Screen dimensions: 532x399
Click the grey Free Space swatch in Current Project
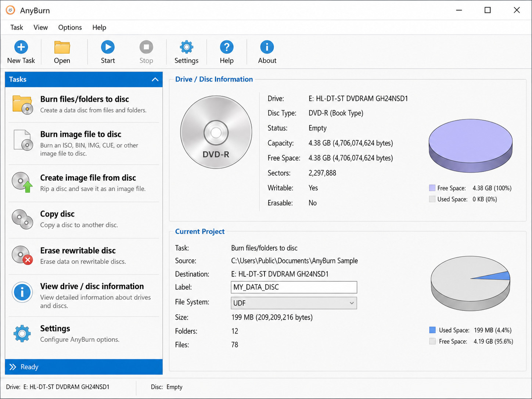pyautogui.click(x=432, y=341)
